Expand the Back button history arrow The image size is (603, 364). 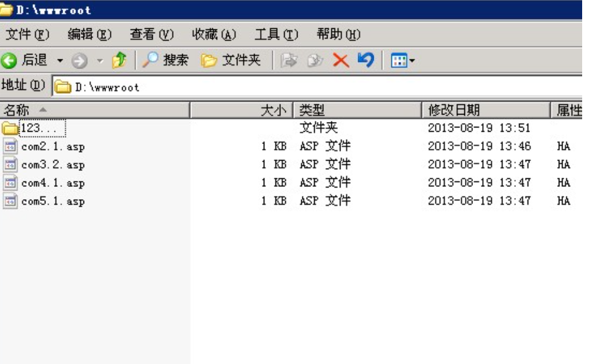(x=60, y=60)
